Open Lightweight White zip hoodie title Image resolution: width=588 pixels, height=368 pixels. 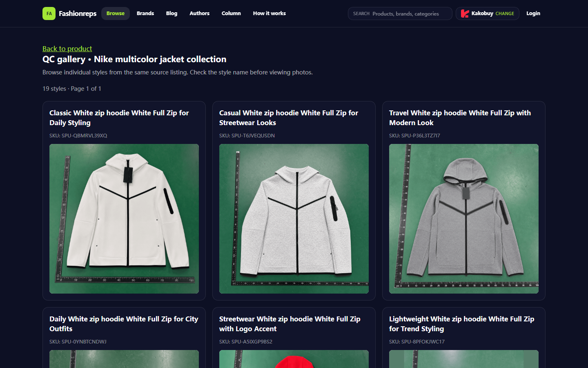pos(462,324)
